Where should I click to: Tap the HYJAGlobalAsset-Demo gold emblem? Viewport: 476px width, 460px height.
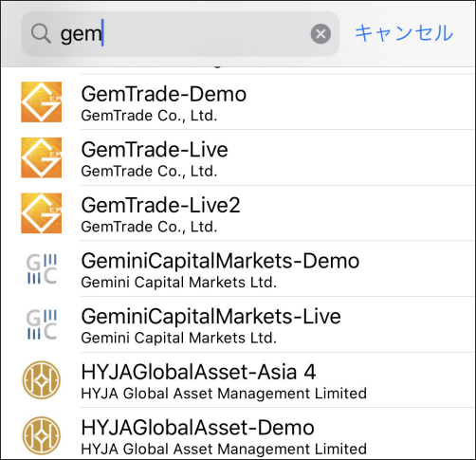(42, 435)
